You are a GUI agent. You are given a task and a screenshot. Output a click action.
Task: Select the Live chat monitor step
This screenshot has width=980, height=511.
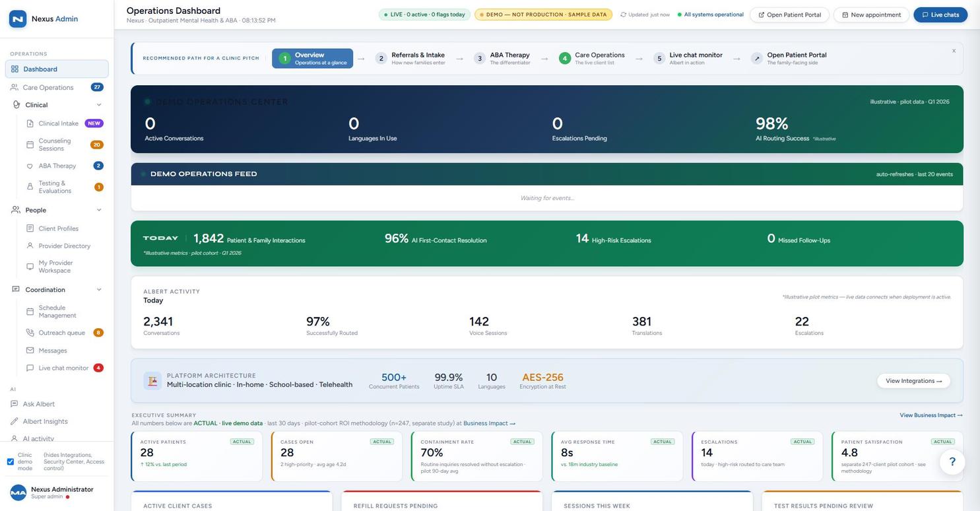coord(688,58)
